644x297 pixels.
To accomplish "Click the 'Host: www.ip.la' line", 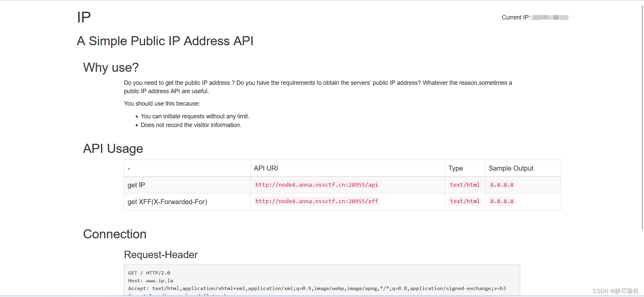I will coord(151,281).
